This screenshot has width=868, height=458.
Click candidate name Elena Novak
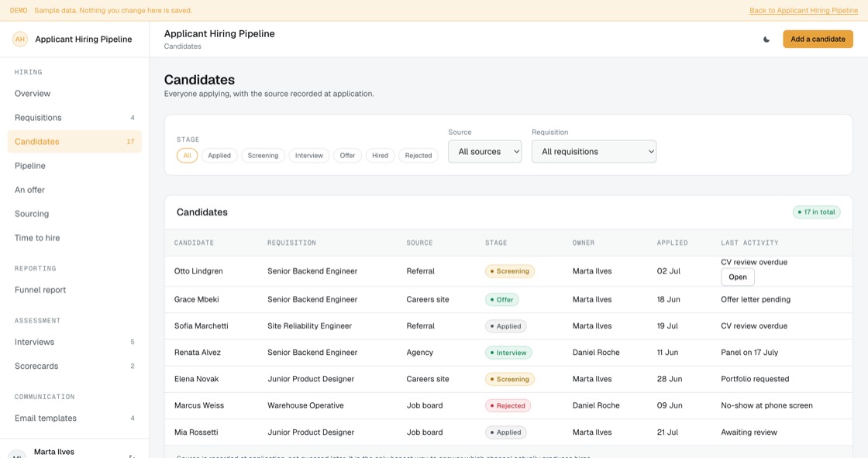(197, 380)
